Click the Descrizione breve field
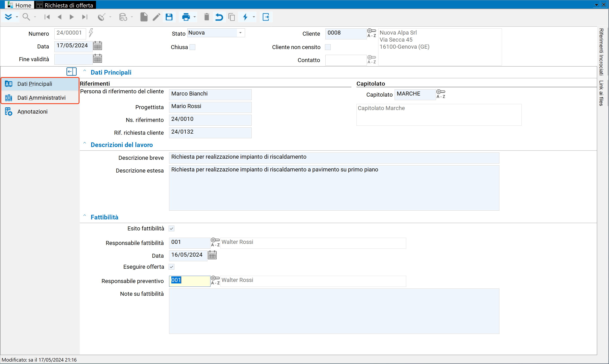Screen dimensions: 609x364 [334, 158]
